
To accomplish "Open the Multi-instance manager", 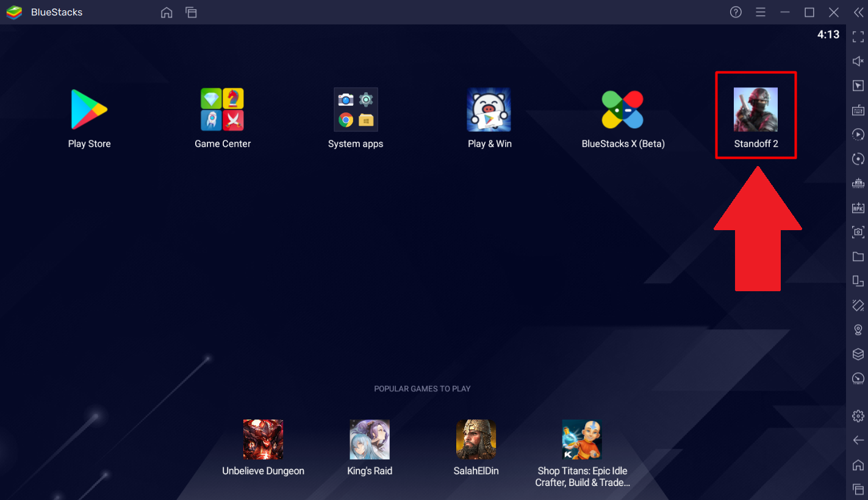I will pos(858,353).
